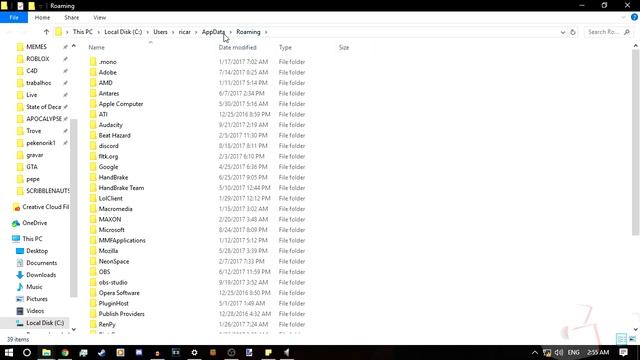Click the Roaming breadcrumb segment
Viewport: 640px width, 360px height.
248,32
